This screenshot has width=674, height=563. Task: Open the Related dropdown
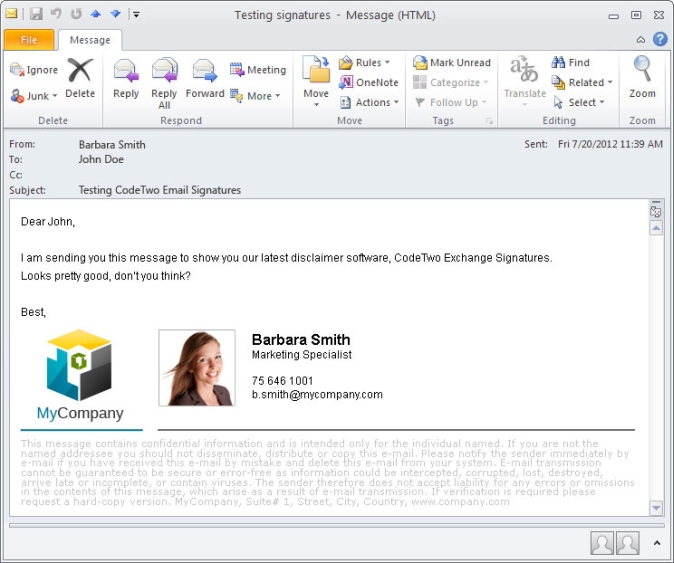point(582,82)
